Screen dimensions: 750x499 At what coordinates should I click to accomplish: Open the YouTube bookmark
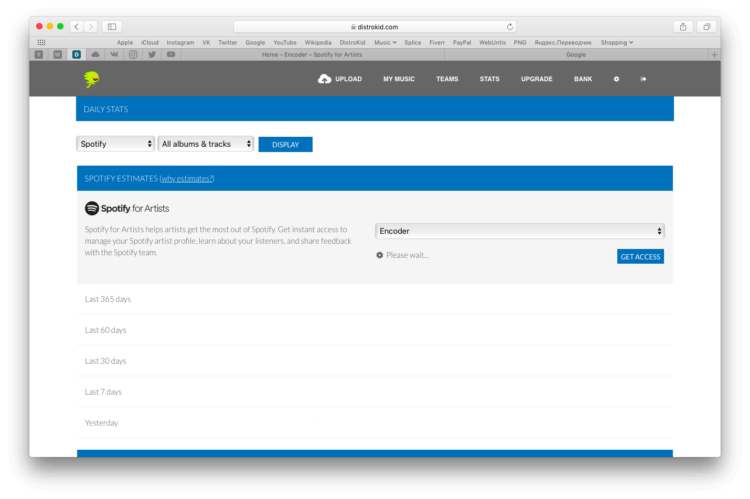click(285, 43)
